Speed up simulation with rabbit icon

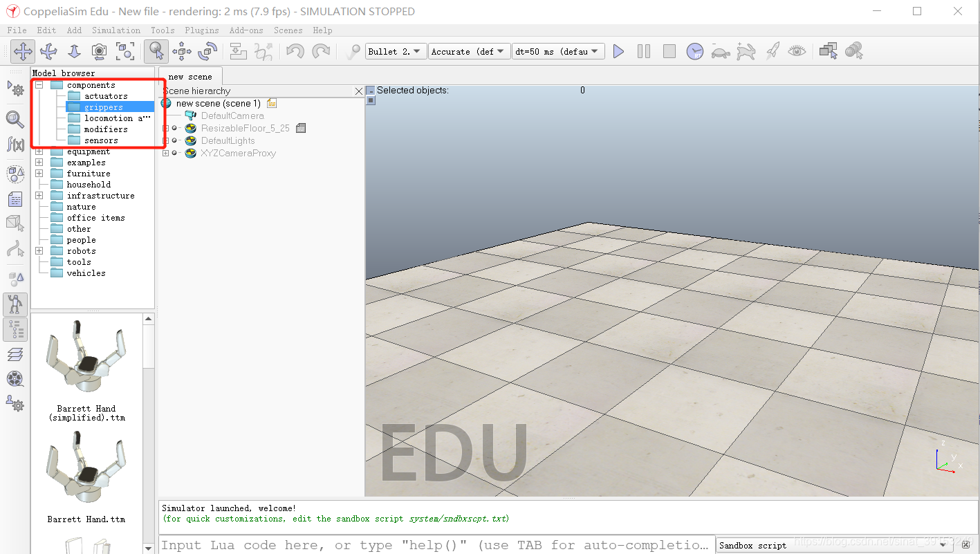[746, 51]
